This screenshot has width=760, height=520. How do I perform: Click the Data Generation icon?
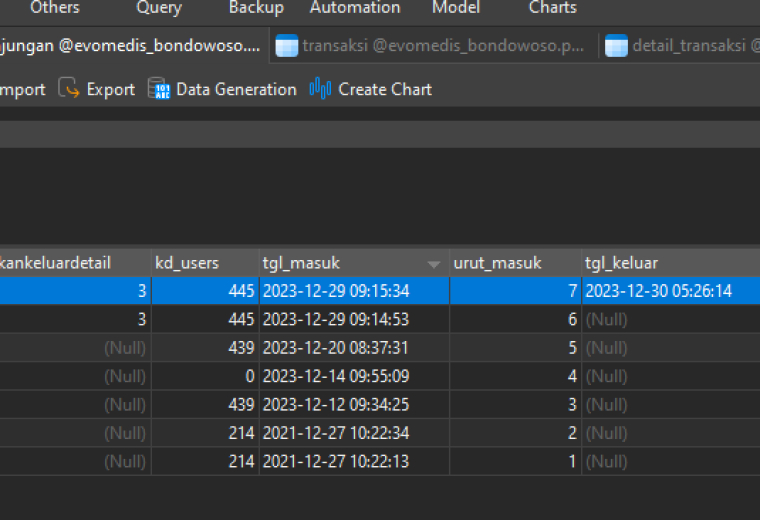(x=159, y=89)
